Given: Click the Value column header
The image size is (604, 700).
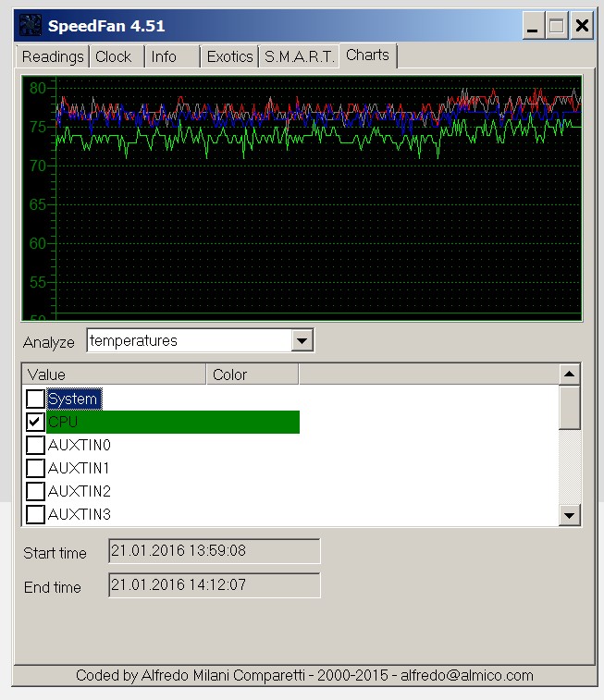Looking at the screenshot, I should 115,375.
